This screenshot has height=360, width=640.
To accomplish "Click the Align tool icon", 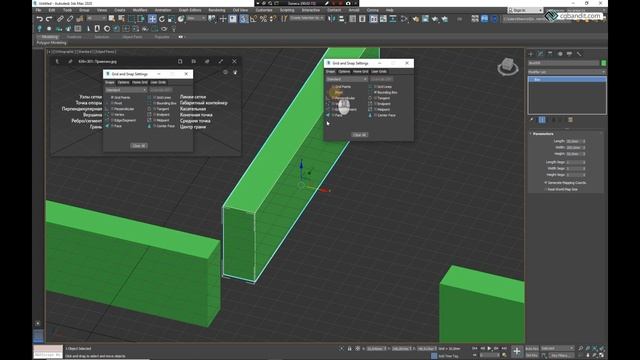I will click(x=342, y=19).
